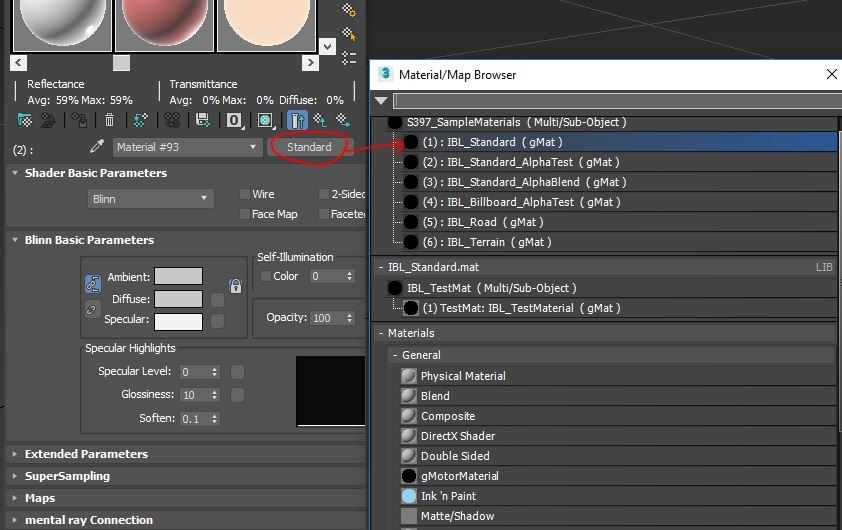Click the Get Material icon
The height and width of the screenshot is (530, 842).
pyautogui.click(x=25, y=120)
